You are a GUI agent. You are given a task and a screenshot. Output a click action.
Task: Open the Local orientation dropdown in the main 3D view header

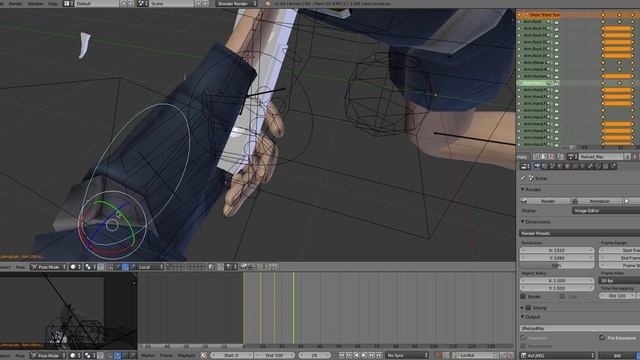151,267
